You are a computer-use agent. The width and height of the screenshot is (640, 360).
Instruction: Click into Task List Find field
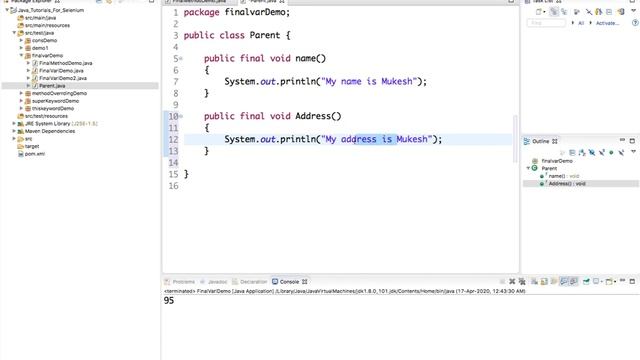tap(546, 23)
